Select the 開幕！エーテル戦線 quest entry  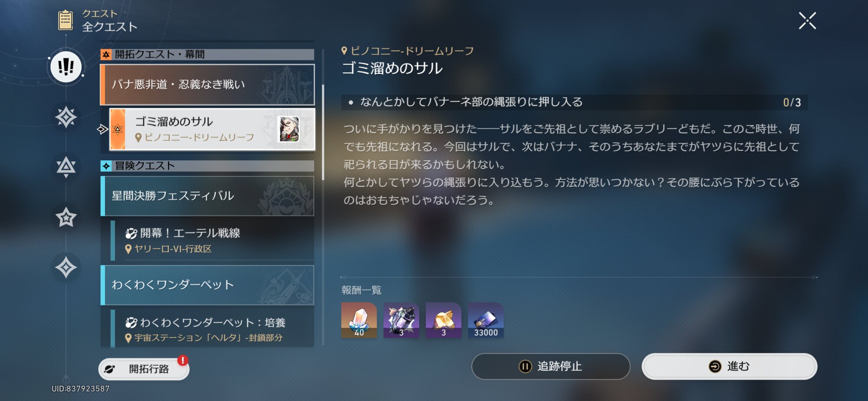click(212, 240)
